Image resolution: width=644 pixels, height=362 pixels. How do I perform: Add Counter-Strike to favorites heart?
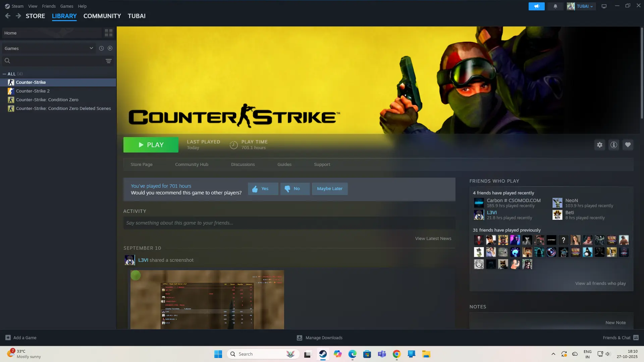pyautogui.click(x=628, y=145)
